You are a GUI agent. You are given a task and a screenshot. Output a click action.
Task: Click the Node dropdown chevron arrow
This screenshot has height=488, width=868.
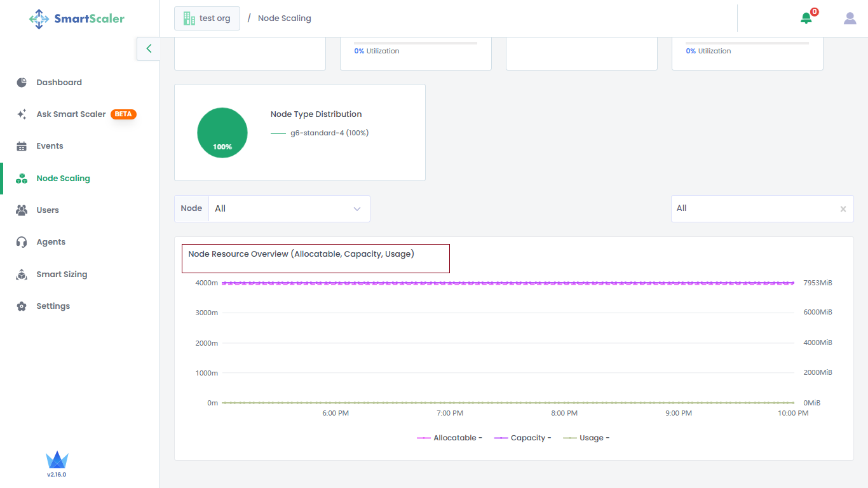[x=357, y=209]
